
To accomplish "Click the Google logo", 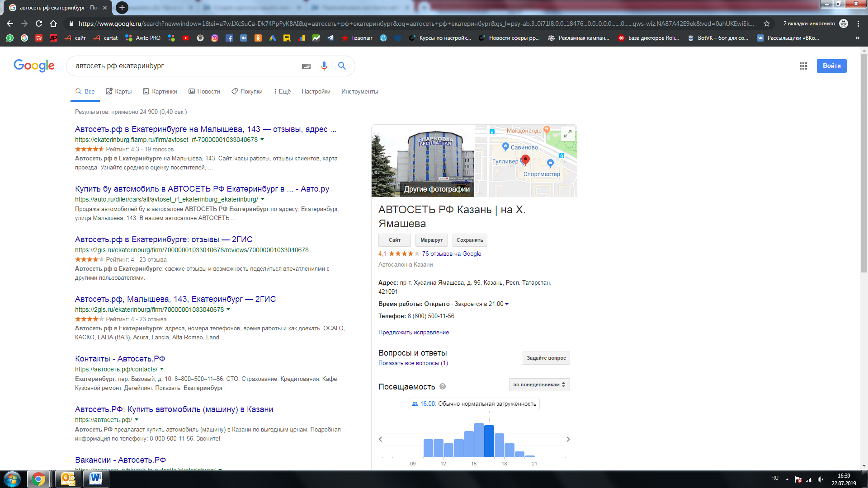I will click(x=34, y=66).
